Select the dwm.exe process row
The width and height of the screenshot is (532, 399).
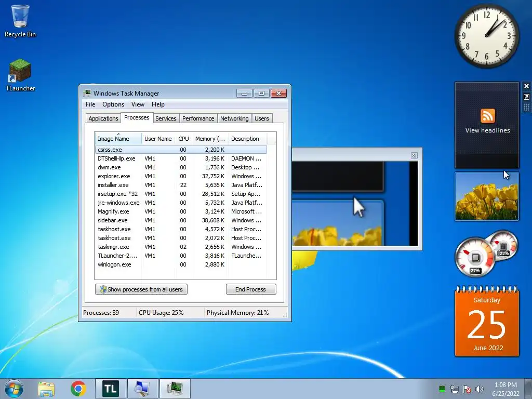[x=181, y=167]
